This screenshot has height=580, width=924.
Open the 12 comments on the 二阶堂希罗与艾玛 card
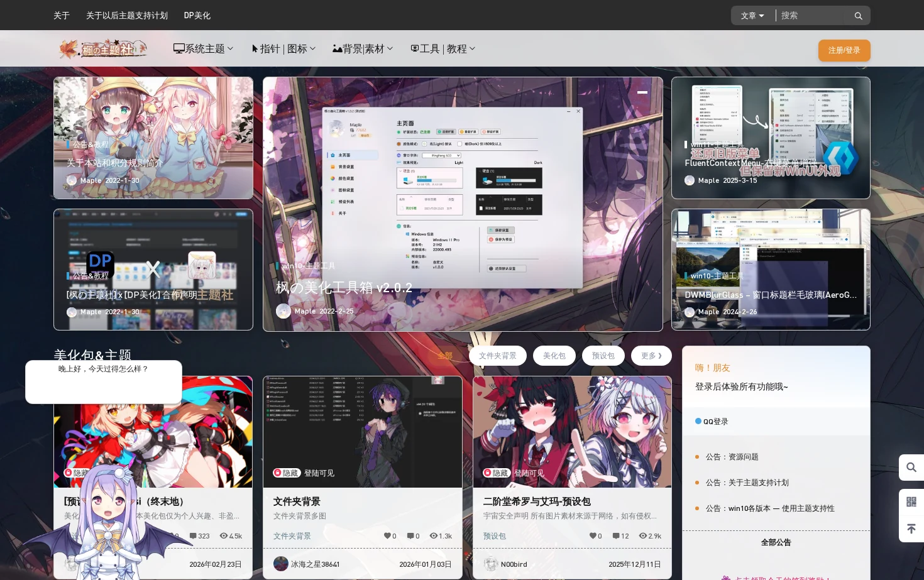pyautogui.click(x=616, y=536)
